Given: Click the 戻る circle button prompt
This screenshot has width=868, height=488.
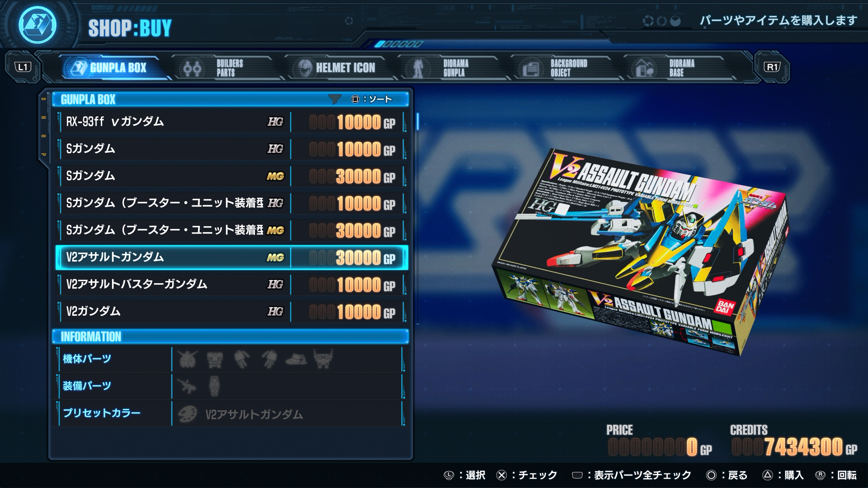Looking at the screenshot, I should (727, 475).
